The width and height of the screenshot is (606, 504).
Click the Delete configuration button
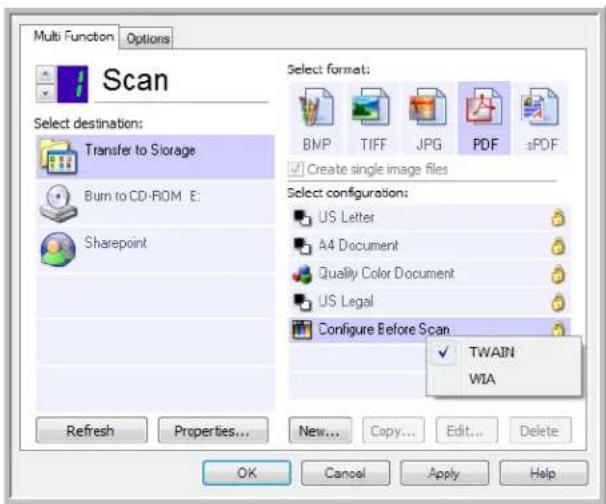click(x=540, y=430)
